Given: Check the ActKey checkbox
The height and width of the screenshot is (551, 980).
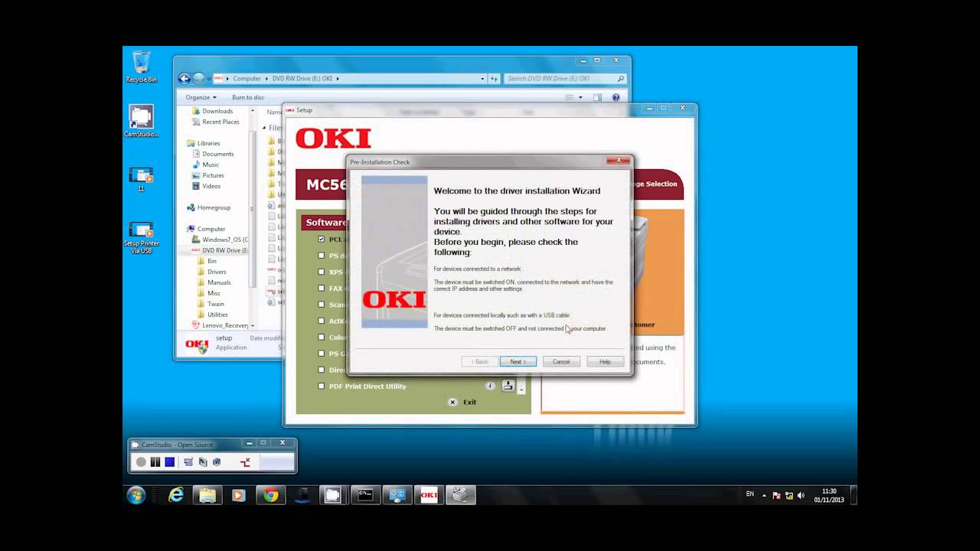Looking at the screenshot, I should click(x=322, y=321).
